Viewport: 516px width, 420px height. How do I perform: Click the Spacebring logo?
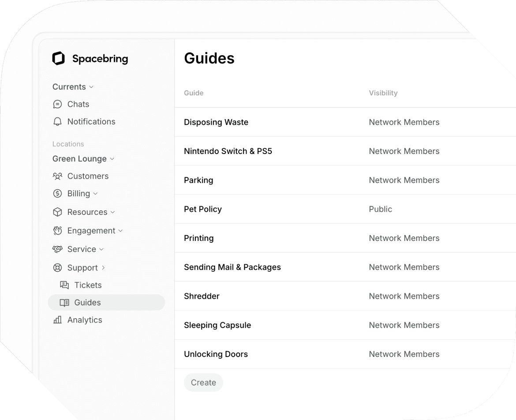point(58,58)
